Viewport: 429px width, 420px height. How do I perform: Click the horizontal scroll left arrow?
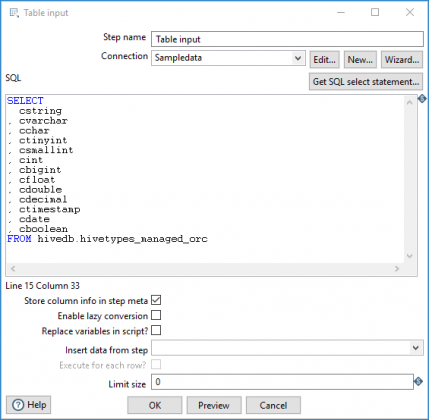coord(13,269)
